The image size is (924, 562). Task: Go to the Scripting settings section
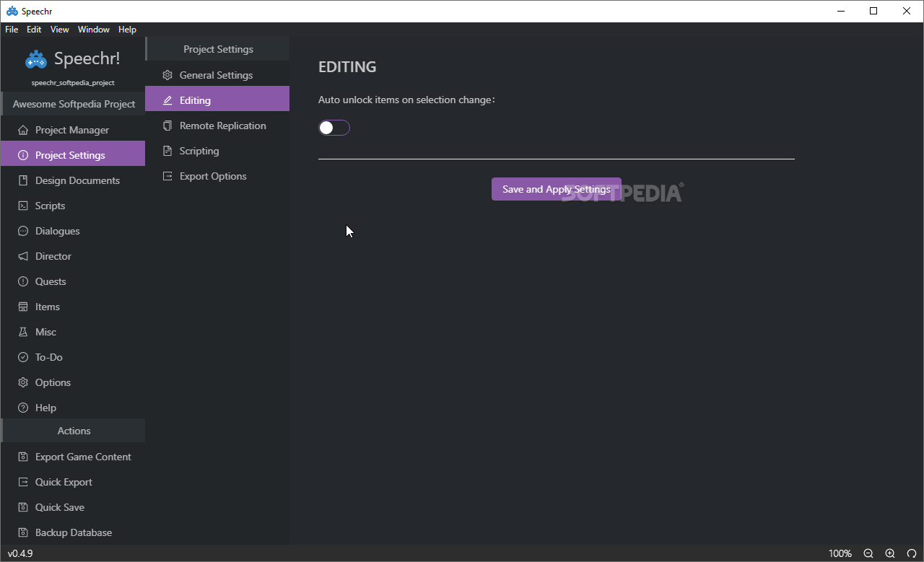217,151
